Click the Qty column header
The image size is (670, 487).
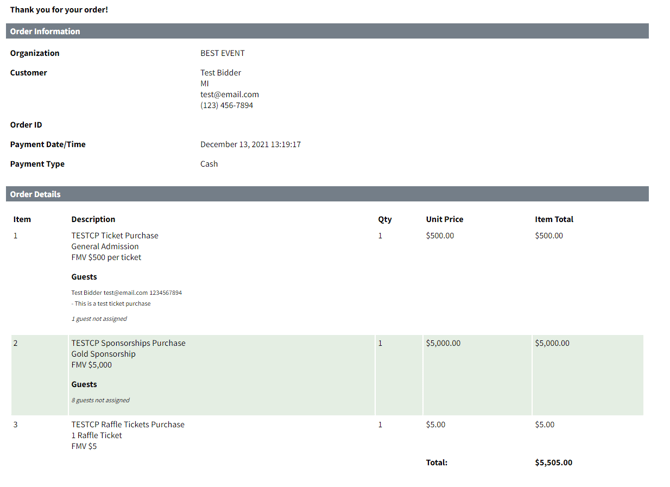[x=384, y=219]
